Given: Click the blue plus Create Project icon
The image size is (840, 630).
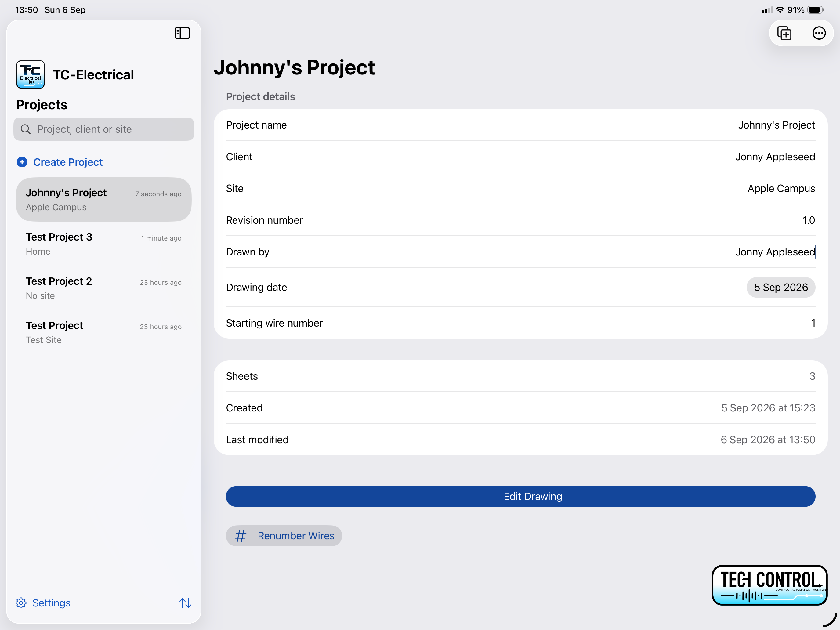Looking at the screenshot, I should point(22,162).
